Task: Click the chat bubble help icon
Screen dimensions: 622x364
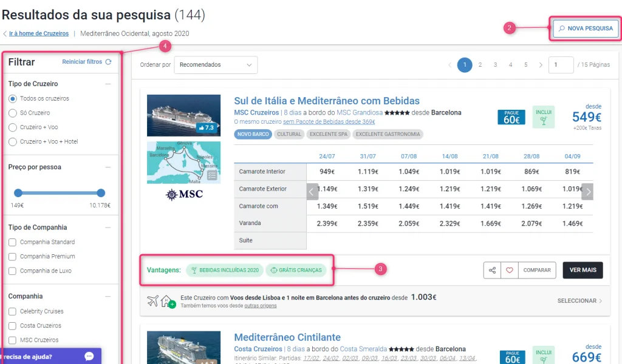Action: point(89,356)
